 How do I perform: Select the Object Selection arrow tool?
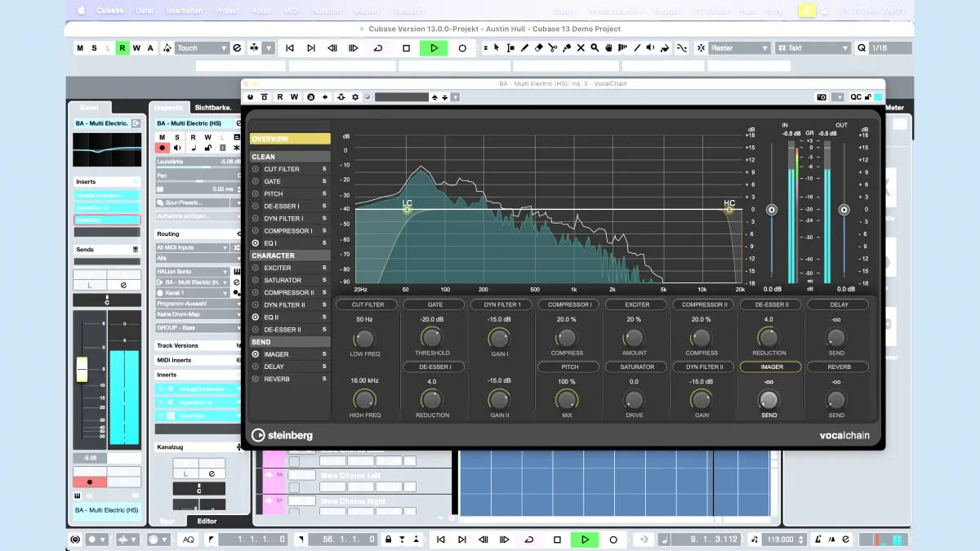coord(497,48)
